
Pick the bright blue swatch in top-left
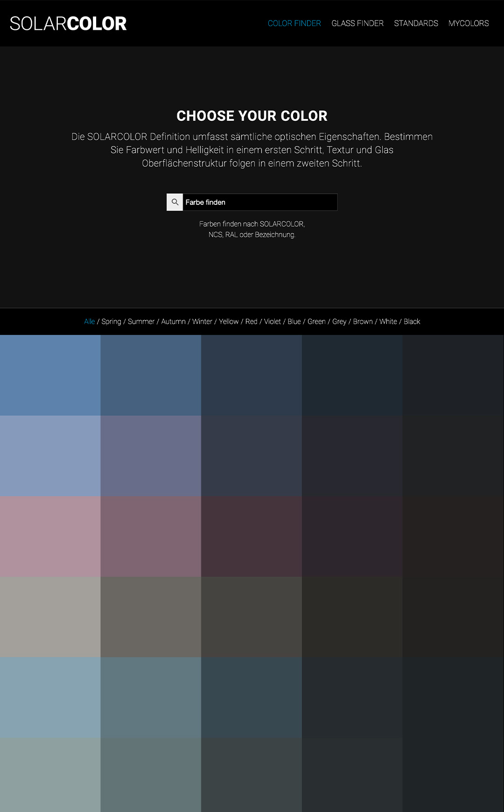(50, 375)
